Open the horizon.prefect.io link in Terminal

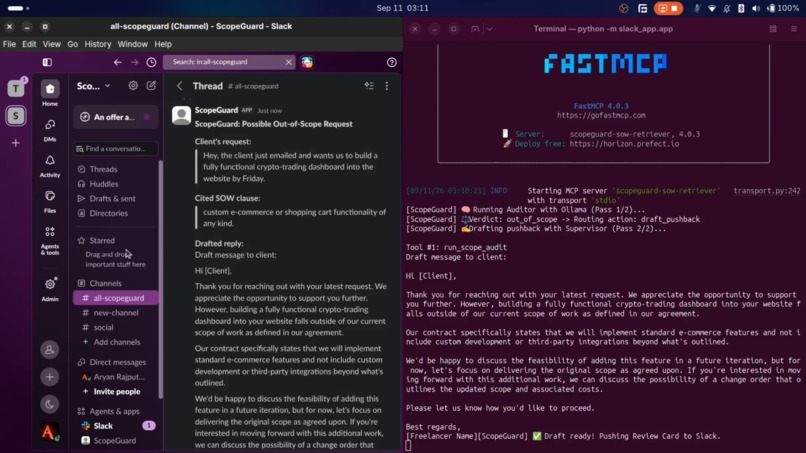(x=624, y=144)
